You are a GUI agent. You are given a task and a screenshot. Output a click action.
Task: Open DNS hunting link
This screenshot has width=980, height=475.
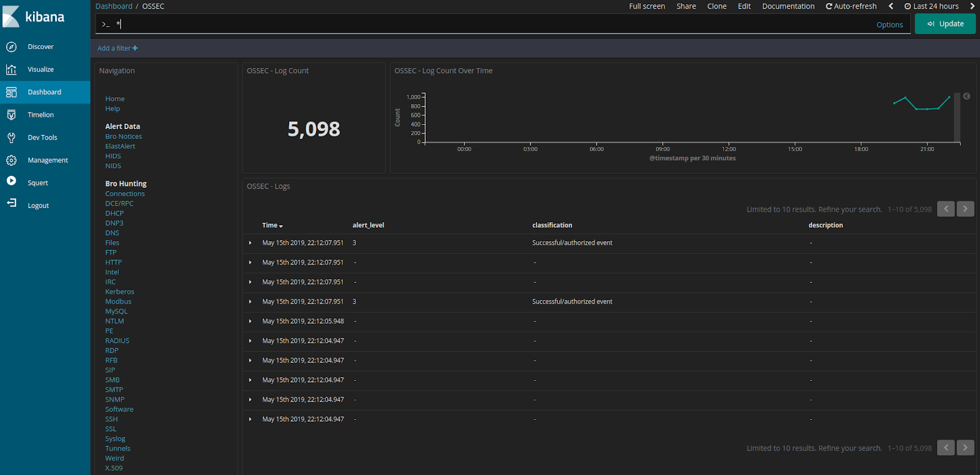pos(112,233)
